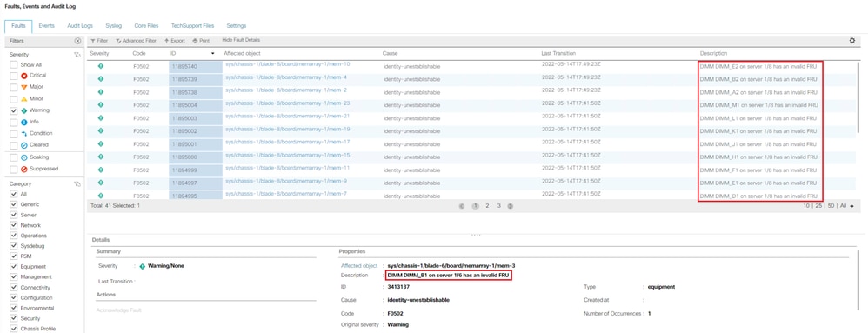Open affected object link mem-23
The height and width of the screenshot is (333, 868).
(x=288, y=103)
